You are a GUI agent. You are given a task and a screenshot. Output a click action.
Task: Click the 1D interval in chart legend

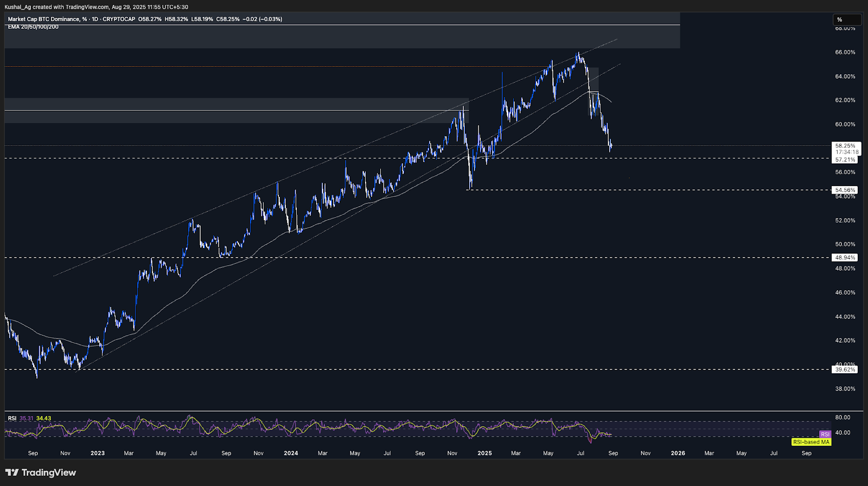pyautogui.click(x=95, y=19)
